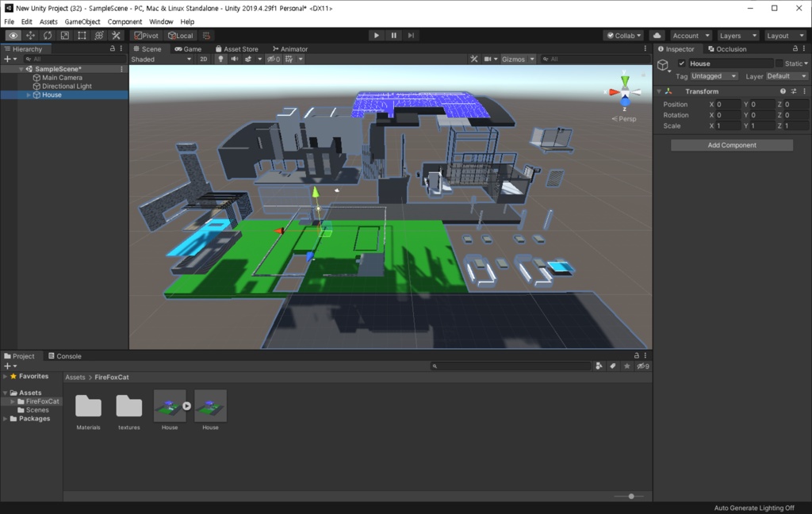Screen dimensions: 812x514
Task: Activate the Hand tool for panning
Action: 12,35
